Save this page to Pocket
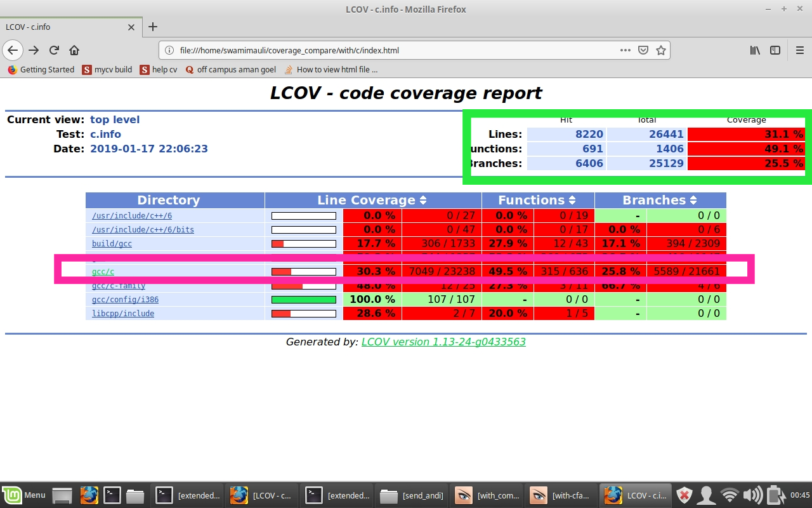 [643, 50]
